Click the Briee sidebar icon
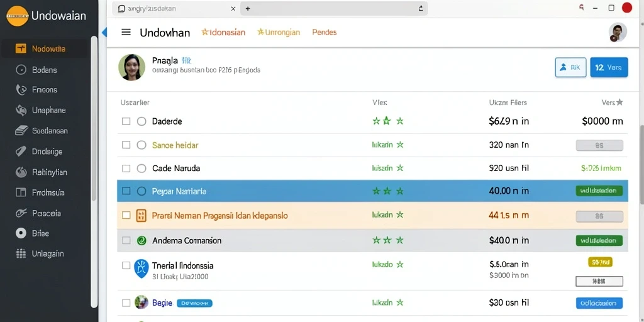644x322 pixels. coord(21,233)
